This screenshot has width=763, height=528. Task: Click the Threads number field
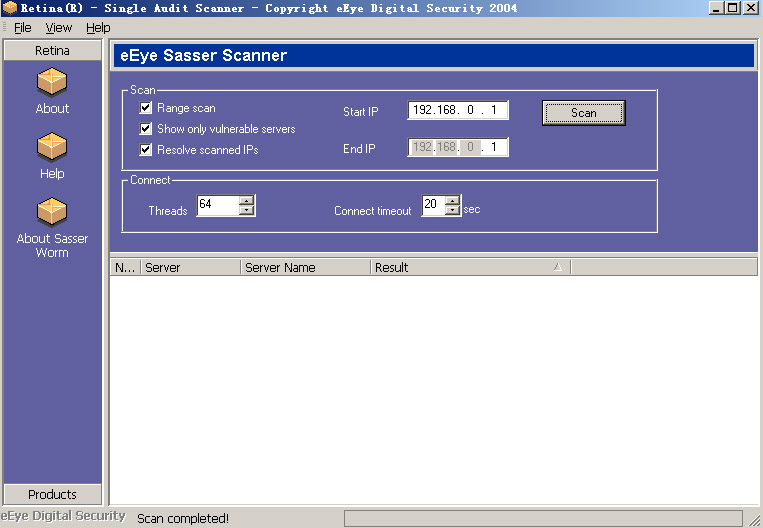click(x=218, y=205)
